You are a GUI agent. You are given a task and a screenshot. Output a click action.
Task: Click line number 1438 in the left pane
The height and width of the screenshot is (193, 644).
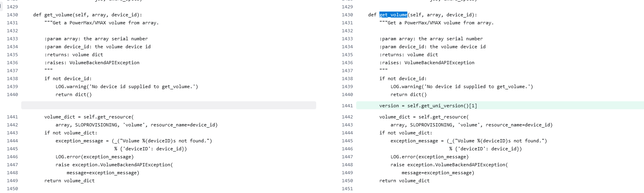pos(12,79)
